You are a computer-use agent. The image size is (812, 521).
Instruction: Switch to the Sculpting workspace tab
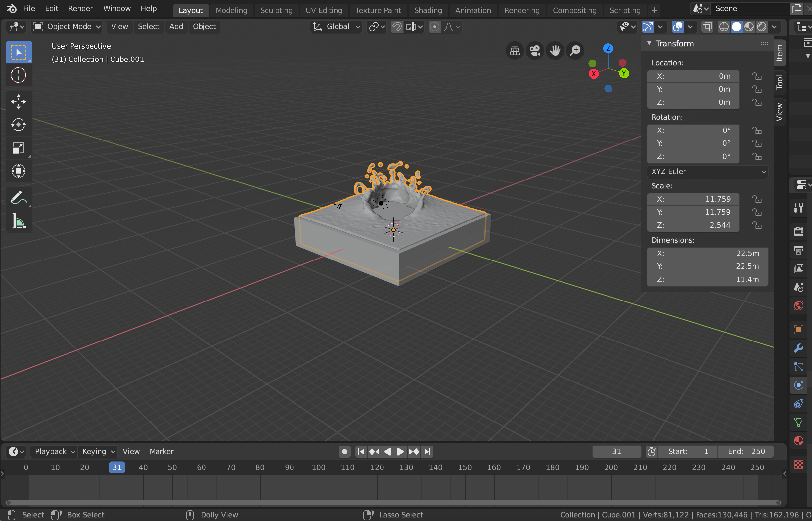[276, 11]
